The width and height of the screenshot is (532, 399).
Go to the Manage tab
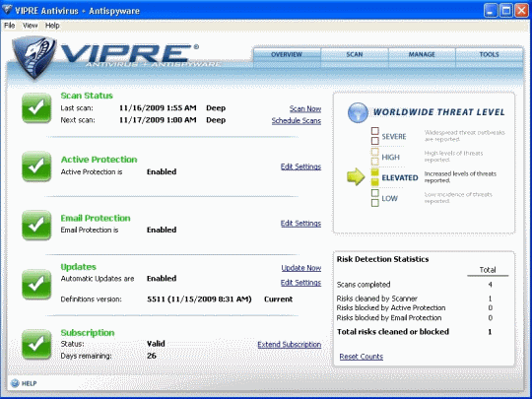pos(422,54)
